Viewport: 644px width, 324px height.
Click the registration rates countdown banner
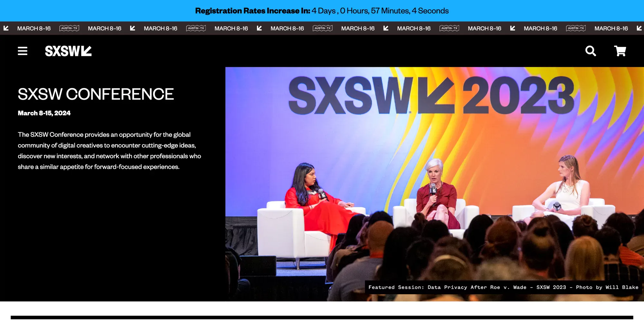(322, 11)
